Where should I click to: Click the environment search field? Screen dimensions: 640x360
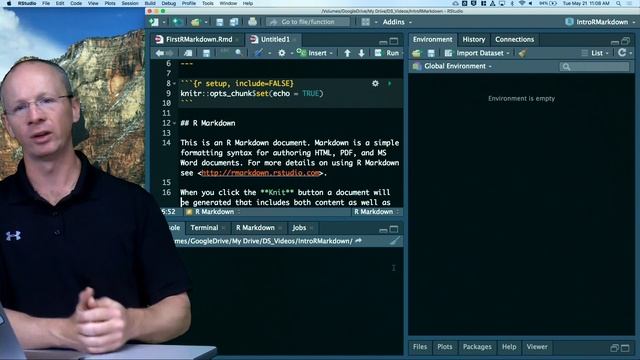tap(594, 67)
